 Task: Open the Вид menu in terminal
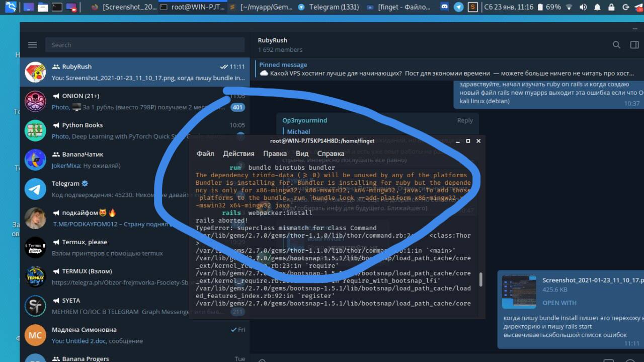[302, 154]
